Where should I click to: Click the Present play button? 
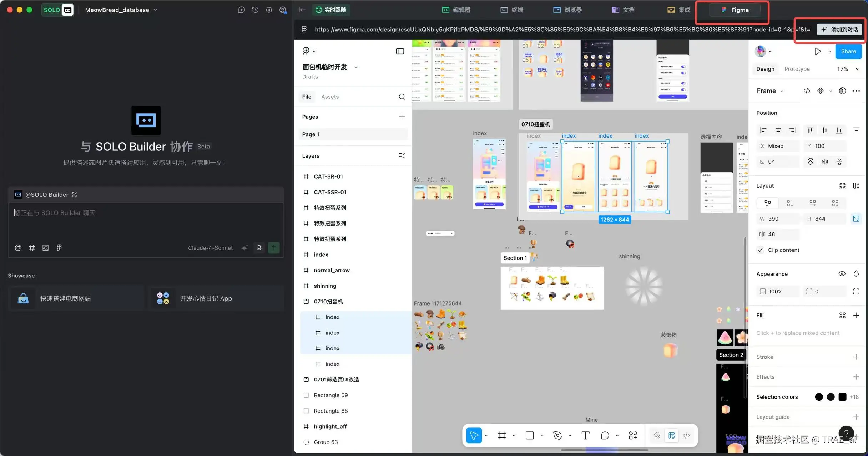pos(818,51)
